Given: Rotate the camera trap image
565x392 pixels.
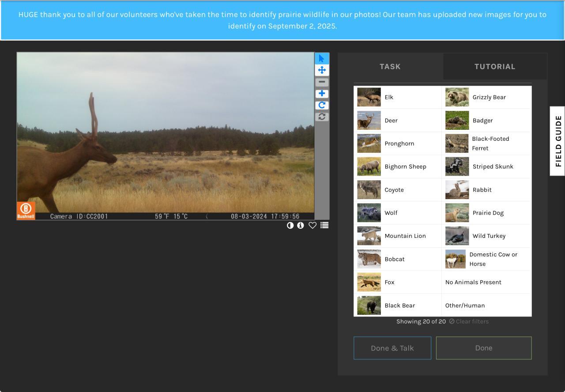Looking at the screenshot, I should (x=322, y=105).
